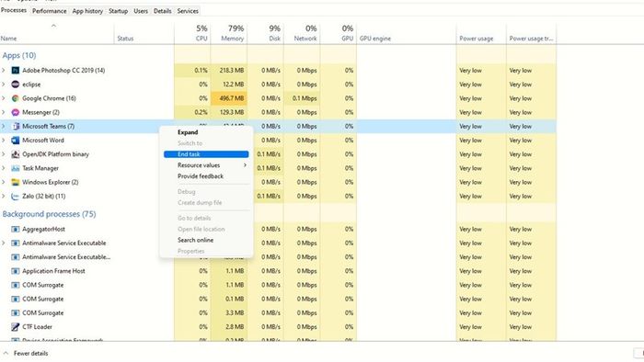This screenshot has width=644, height=362.
Task: Switch to the Performance tab
Action: coord(50,11)
